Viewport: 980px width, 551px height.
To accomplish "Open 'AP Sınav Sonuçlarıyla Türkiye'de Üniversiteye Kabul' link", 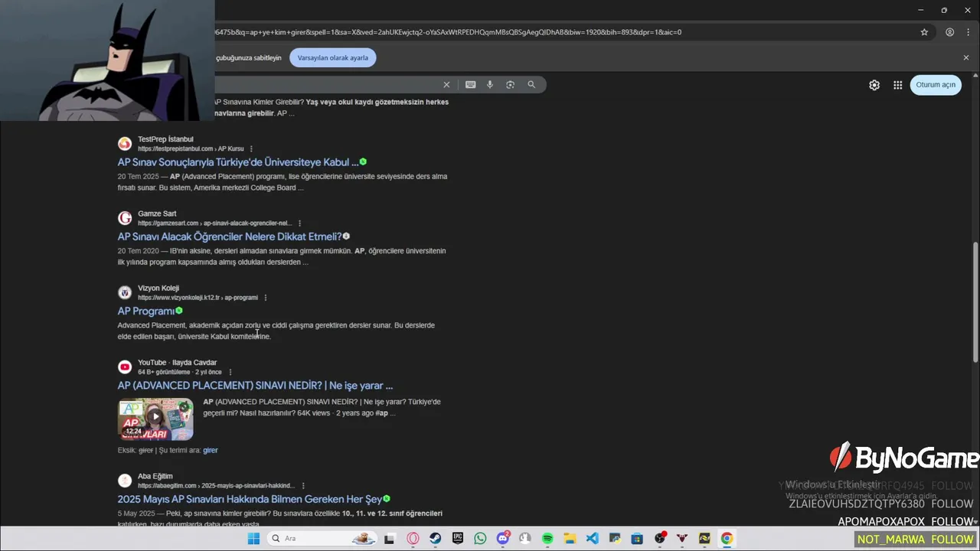I will click(x=238, y=162).
